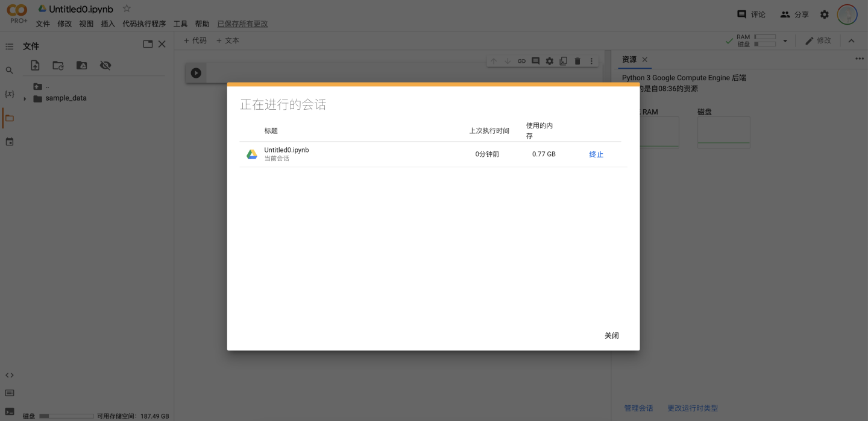Upload a file to session storage
This screenshot has width=868, height=421.
(x=35, y=66)
